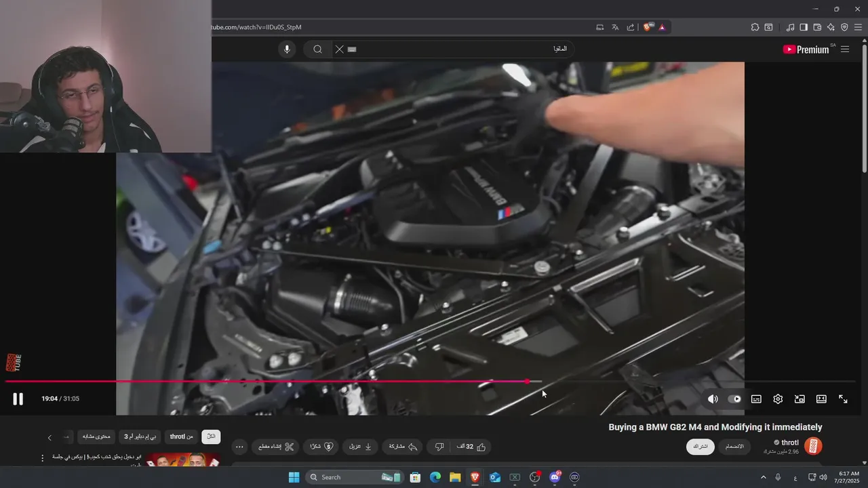Click the YouTube search magnifier icon
868x488 pixels.
(x=317, y=49)
